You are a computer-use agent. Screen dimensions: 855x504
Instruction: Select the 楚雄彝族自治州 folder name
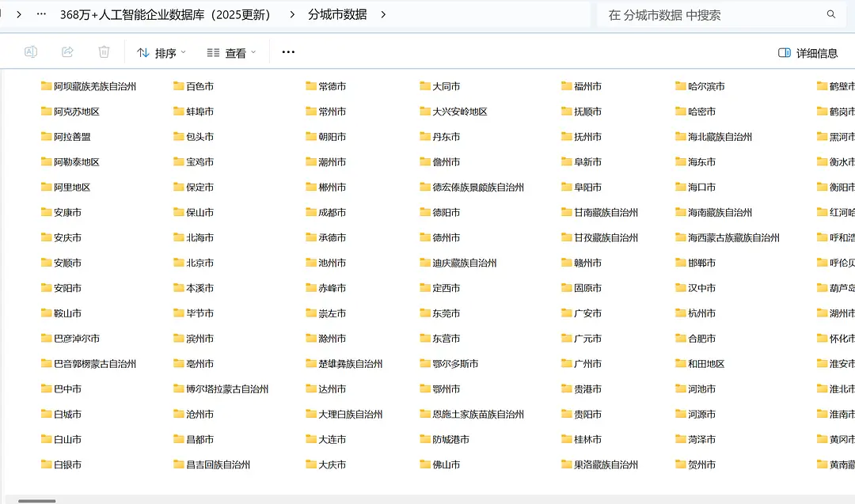pyautogui.click(x=351, y=364)
